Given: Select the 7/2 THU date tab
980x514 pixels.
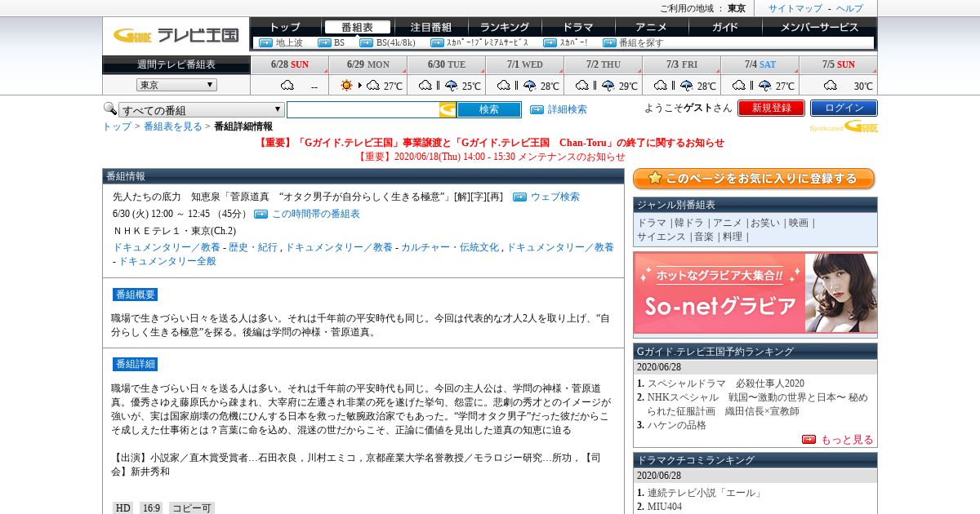Looking at the screenshot, I should coord(604,64).
